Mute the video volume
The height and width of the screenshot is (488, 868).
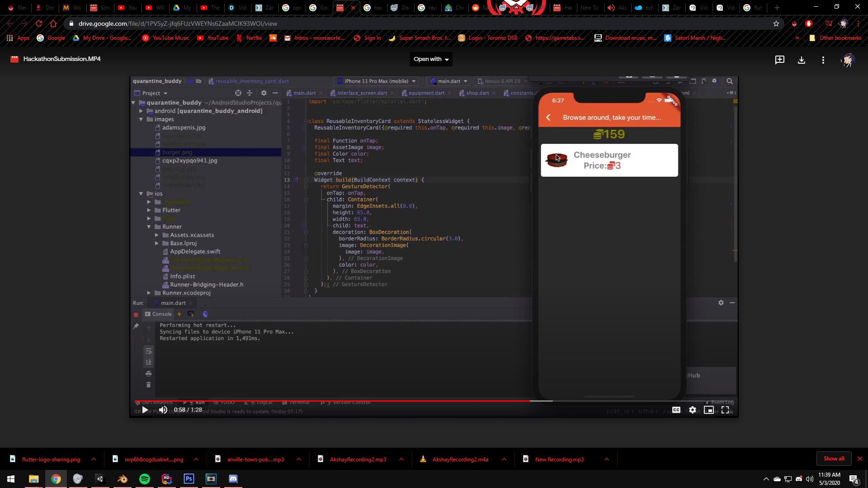[163, 410]
